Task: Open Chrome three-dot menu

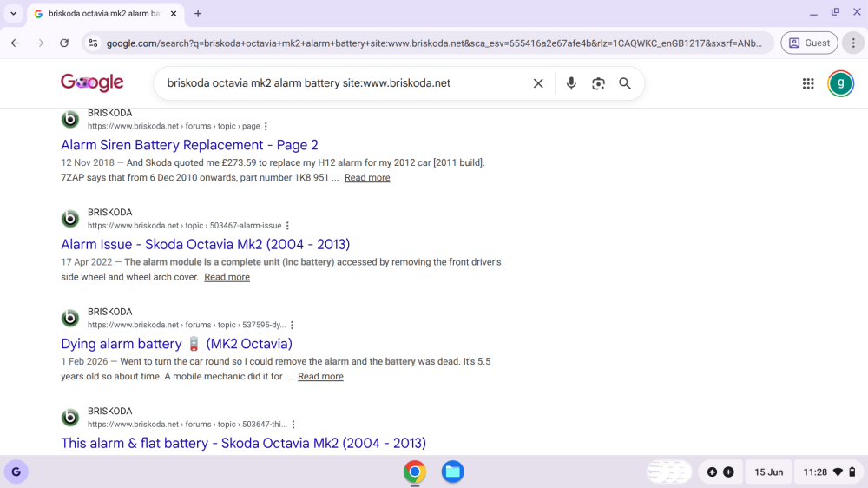Action: (853, 43)
